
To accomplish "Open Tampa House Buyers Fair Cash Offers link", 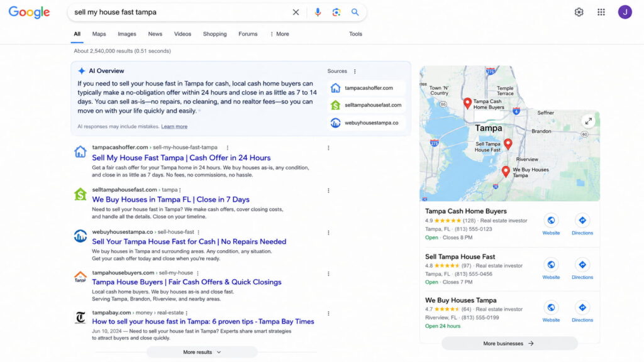I will point(186,282).
